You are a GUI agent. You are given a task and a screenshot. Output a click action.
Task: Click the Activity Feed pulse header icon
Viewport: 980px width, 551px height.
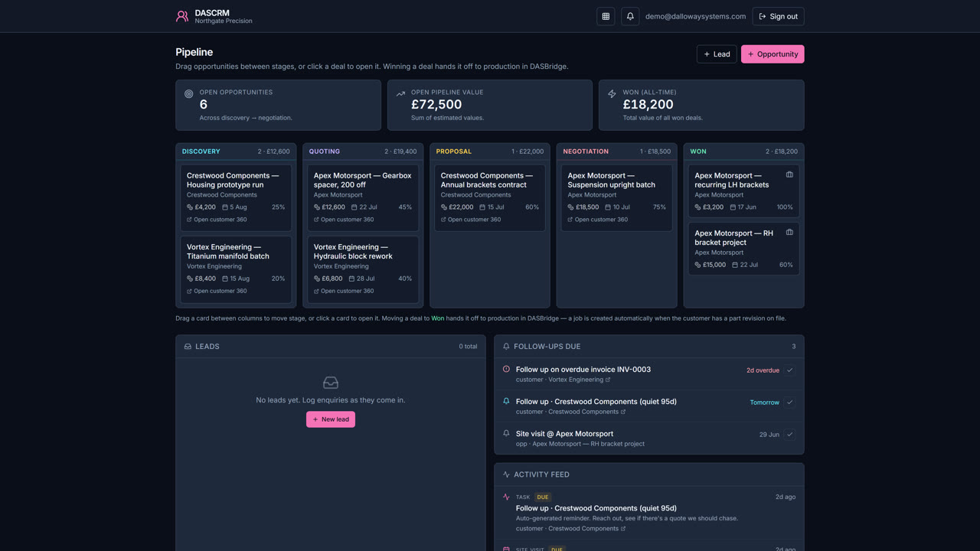pos(506,474)
